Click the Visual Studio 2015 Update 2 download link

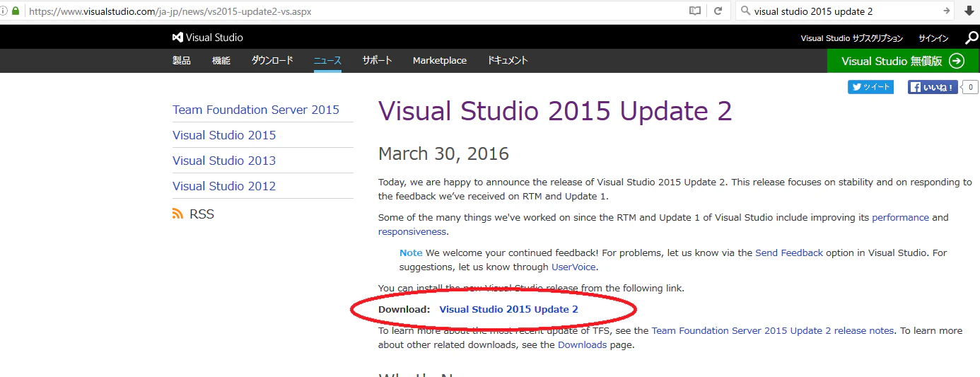(509, 309)
